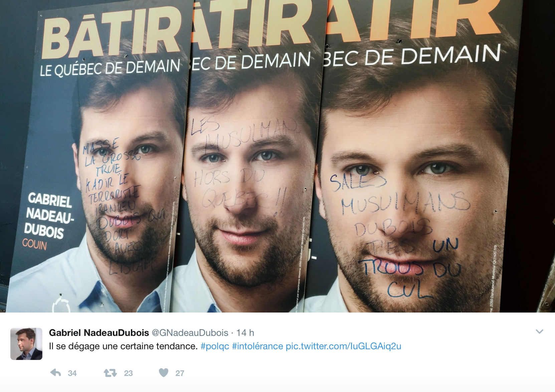Expand the tweet options chevron
This screenshot has width=555, height=392.
tap(539, 332)
